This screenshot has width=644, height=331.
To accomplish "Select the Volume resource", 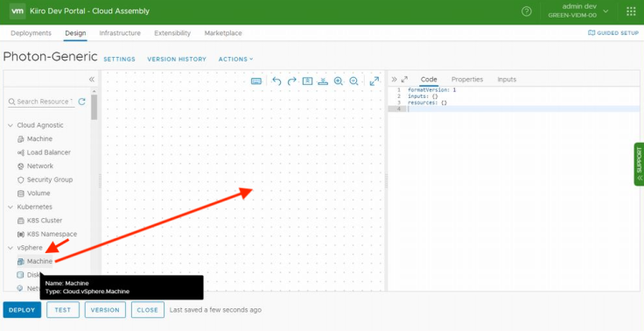I will [x=33, y=194].
